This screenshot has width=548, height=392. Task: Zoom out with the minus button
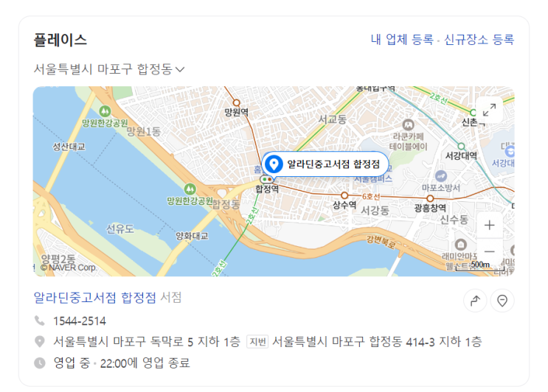click(x=489, y=251)
